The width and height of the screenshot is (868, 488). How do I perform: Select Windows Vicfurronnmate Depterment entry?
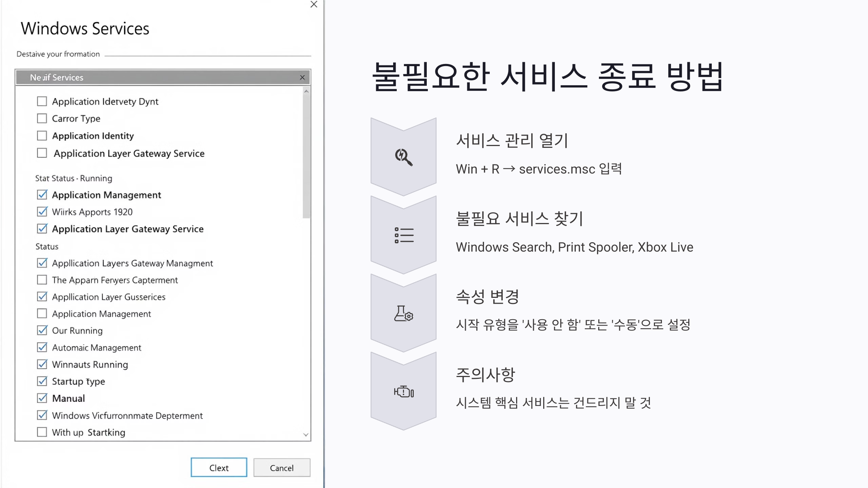click(127, 416)
